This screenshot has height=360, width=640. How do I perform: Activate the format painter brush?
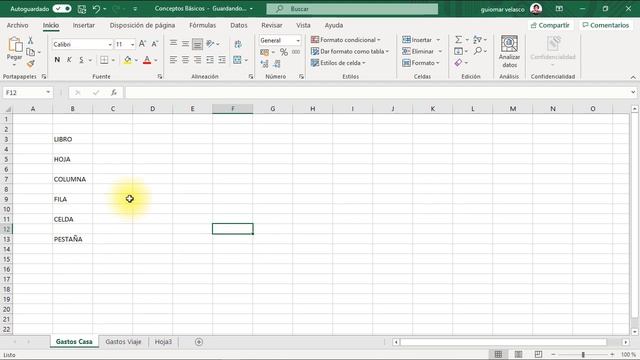31,63
